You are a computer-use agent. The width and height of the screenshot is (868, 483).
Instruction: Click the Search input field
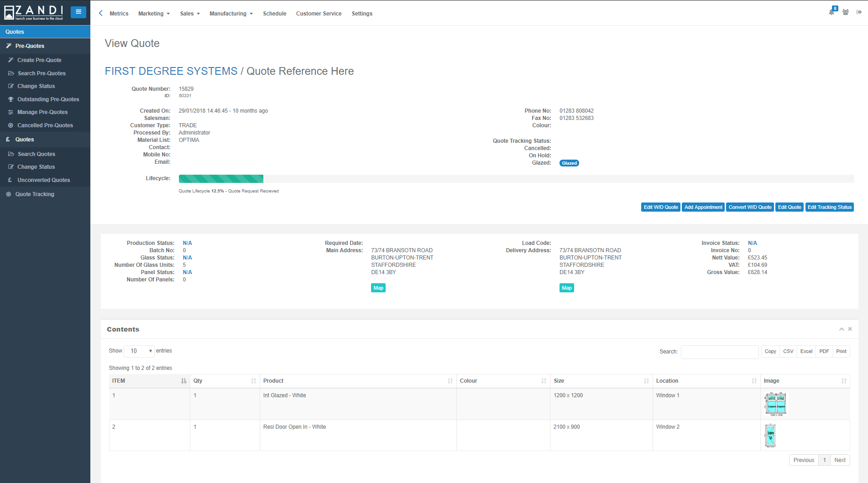point(719,352)
